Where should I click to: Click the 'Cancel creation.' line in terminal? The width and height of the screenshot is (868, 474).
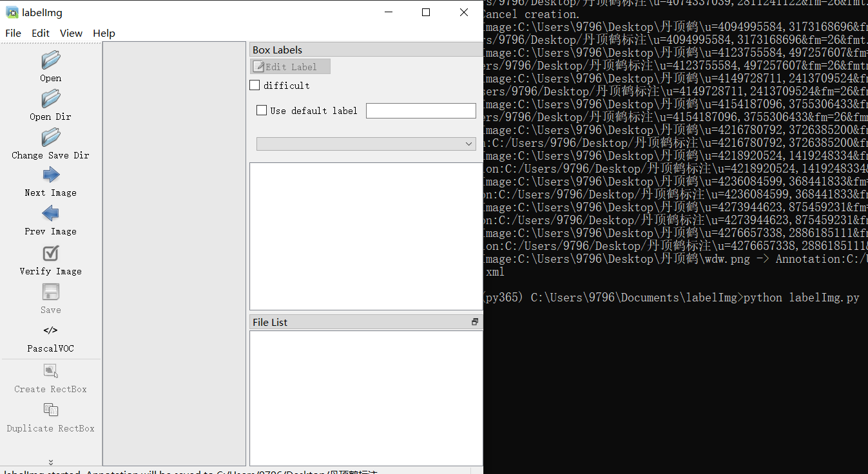(531, 14)
